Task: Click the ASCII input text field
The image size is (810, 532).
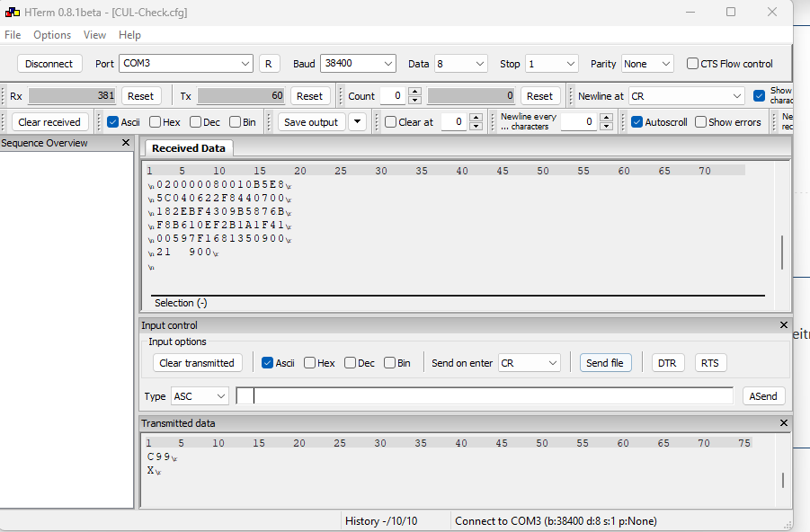Action: coord(485,396)
